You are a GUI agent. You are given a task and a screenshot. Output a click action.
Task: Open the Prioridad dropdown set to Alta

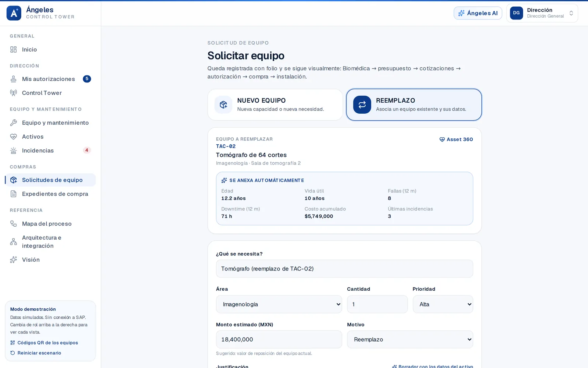click(x=443, y=304)
